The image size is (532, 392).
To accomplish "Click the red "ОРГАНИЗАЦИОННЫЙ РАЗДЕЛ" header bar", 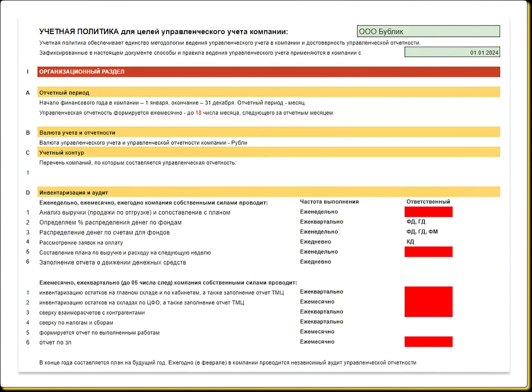I will pos(268,72).
